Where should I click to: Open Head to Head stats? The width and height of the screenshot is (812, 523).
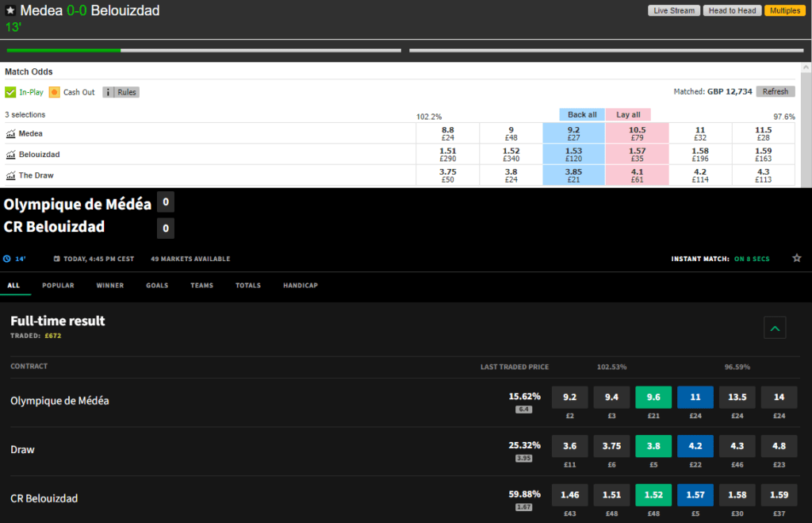click(732, 10)
